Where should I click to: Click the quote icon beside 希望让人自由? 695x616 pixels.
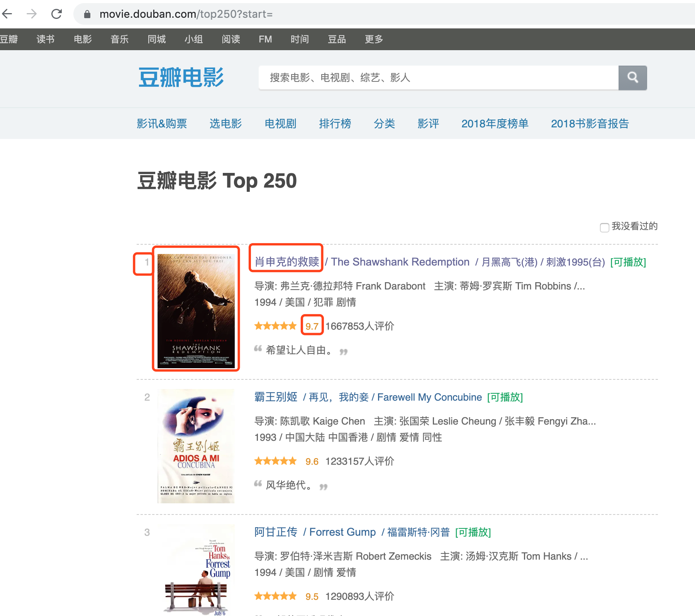(x=258, y=349)
